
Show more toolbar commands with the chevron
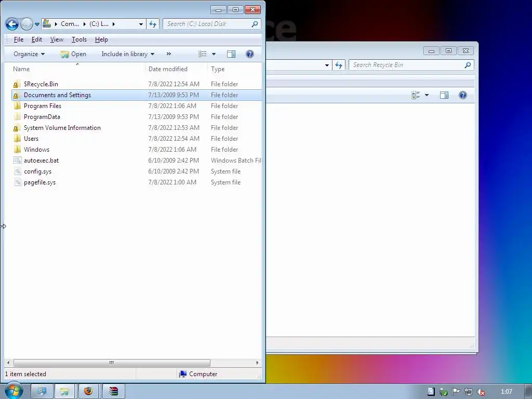(x=169, y=54)
